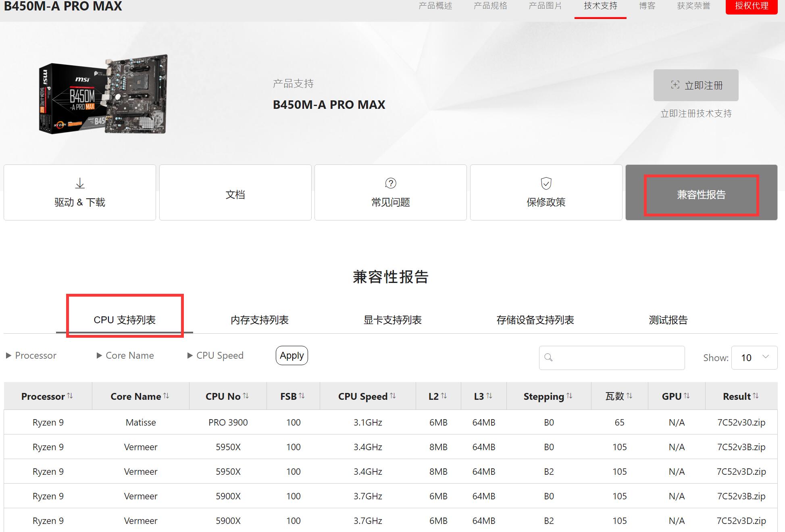Viewport: 785px width, 532px height.
Task: Click the register icon inside 立即注册 button
Action: tap(675, 85)
